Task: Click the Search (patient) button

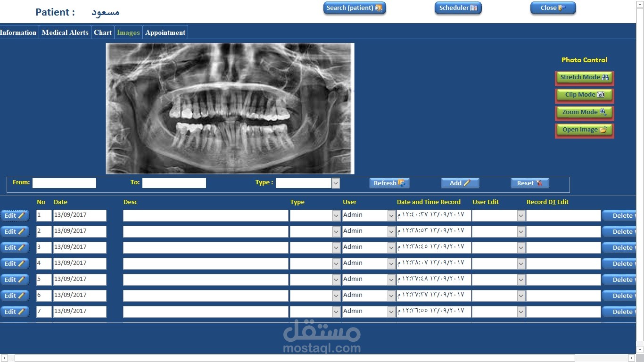Action: [355, 8]
